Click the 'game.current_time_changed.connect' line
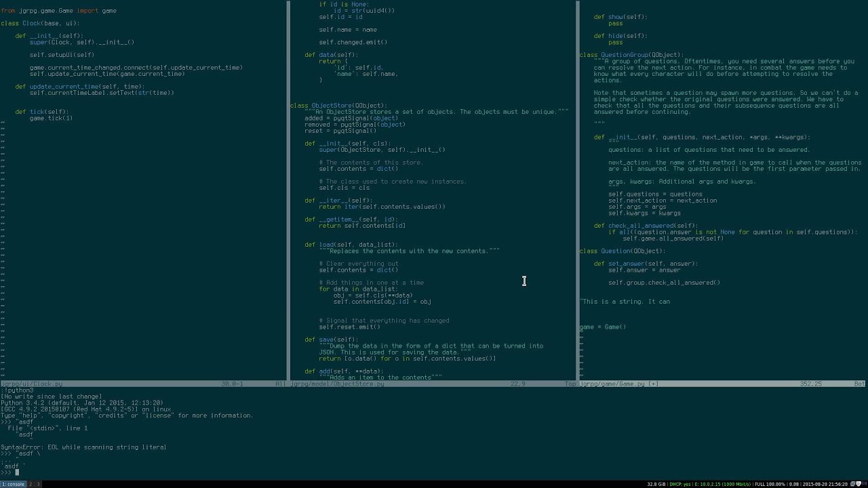The image size is (868, 488). click(136, 68)
